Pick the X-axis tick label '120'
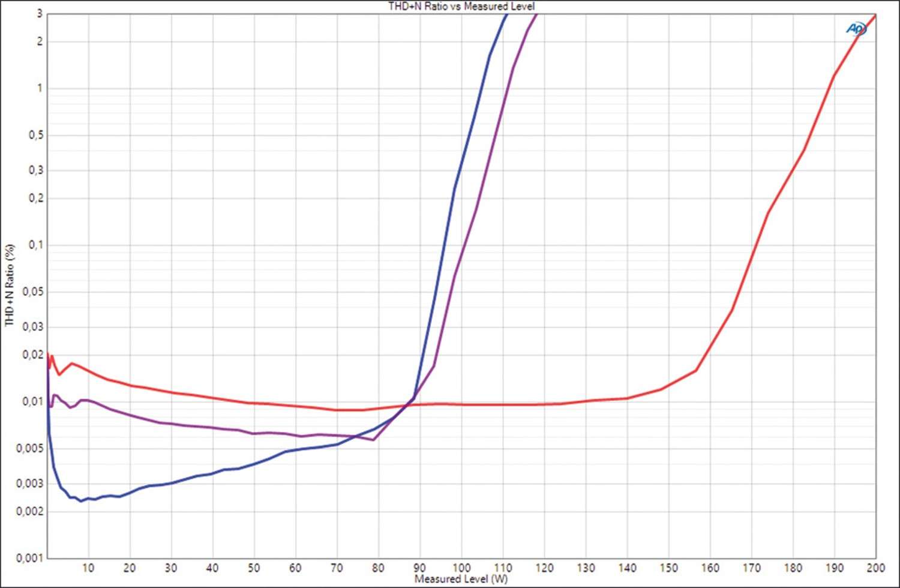The height and width of the screenshot is (588, 900). coord(544,568)
